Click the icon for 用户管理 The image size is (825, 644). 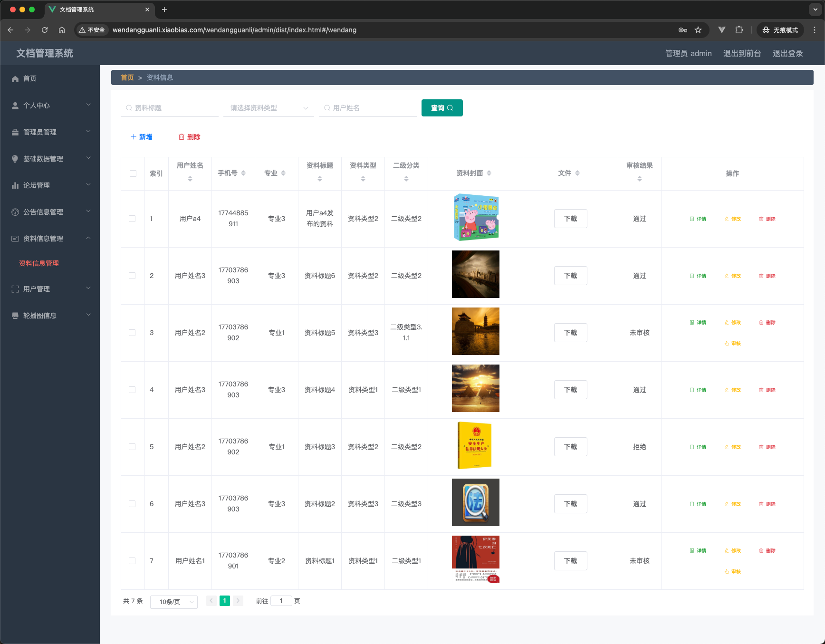(15, 289)
